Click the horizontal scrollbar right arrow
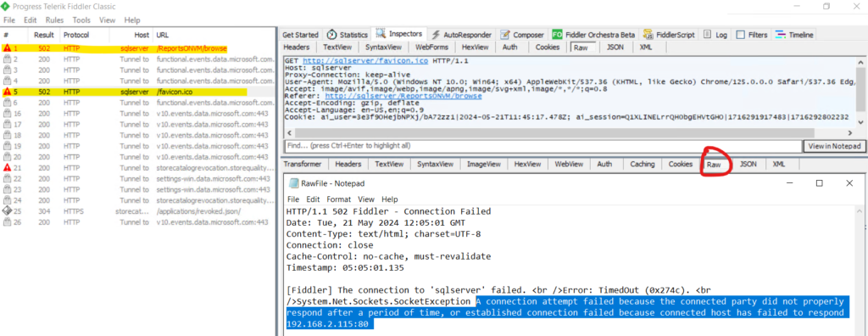The height and width of the screenshot is (336, 868). pyautogui.click(x=851, y=133)
